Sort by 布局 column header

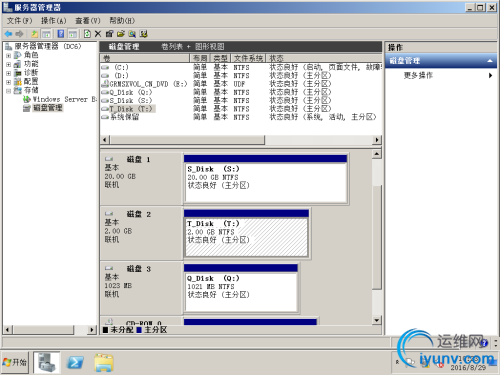[200, 58]
